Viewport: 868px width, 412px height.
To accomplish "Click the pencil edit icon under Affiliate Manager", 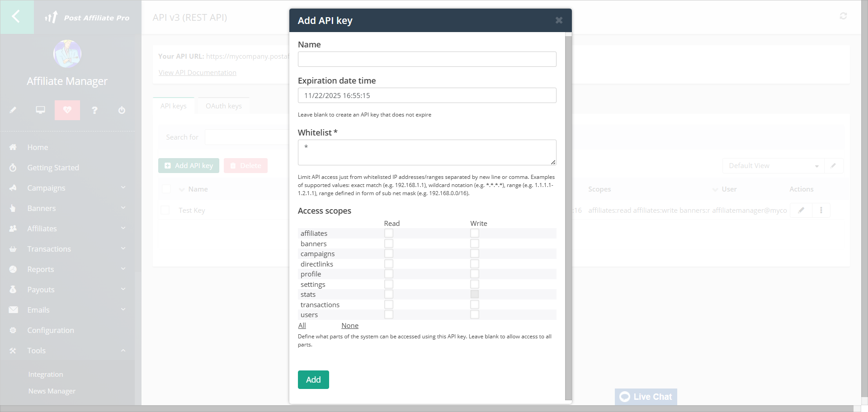I will [x=13, y=110].
